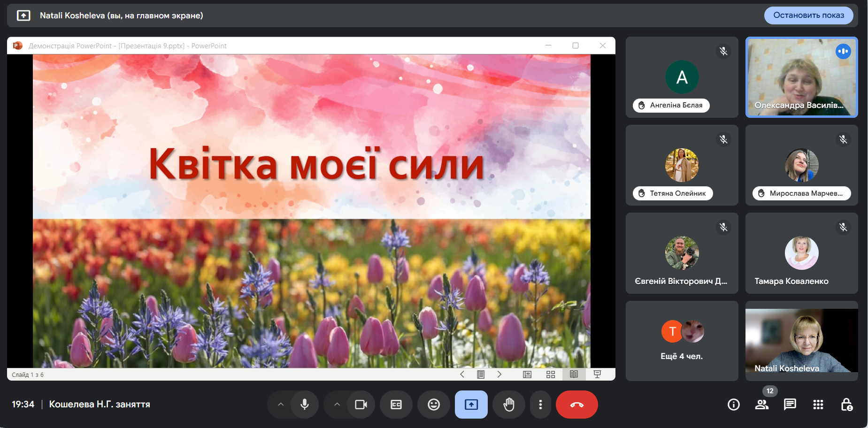Click the active screen-share button in toolbar

pos(471,405)
